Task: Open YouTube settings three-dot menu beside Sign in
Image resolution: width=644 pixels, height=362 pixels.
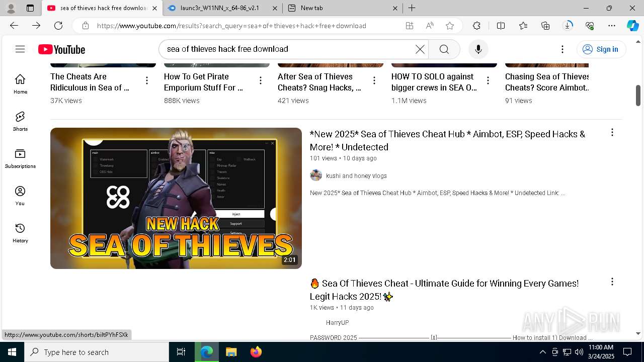Action: pos(562,49)
